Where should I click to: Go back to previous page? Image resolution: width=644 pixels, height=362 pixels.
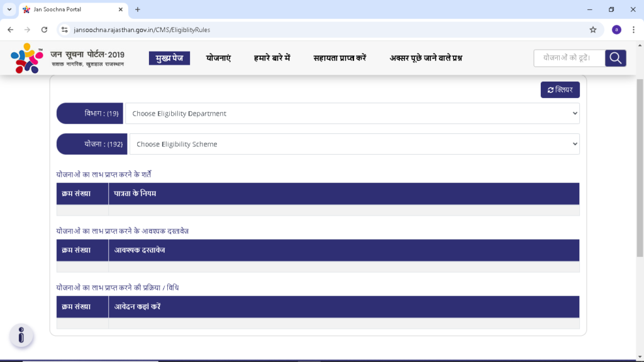coord(10,30)
